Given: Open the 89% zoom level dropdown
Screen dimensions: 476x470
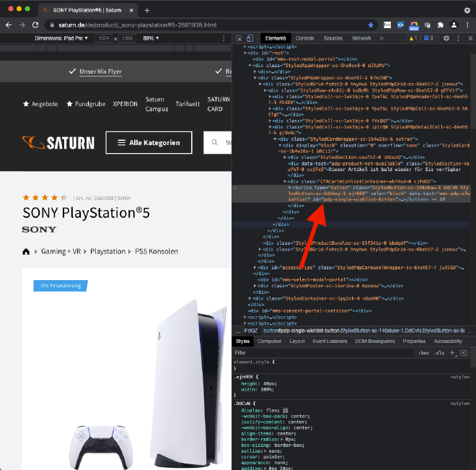Looking at the screenshot, I should pos(151,38).
